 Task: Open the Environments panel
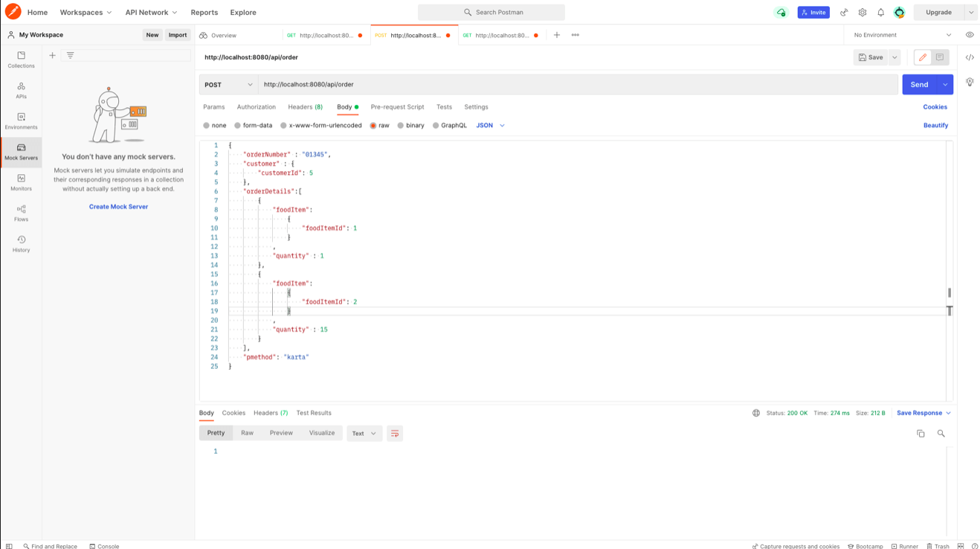[x=21, y=122]
